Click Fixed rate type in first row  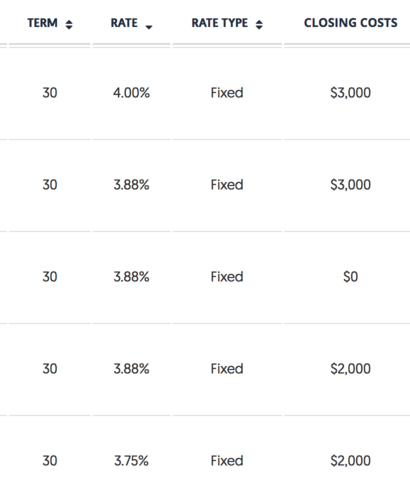pos(227,93)
